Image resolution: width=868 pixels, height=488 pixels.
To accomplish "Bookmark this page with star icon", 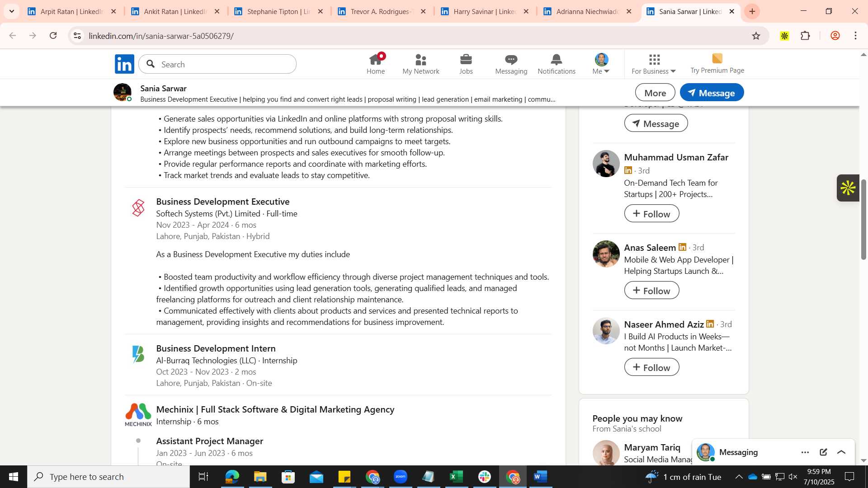I will (x=756, y=36).
